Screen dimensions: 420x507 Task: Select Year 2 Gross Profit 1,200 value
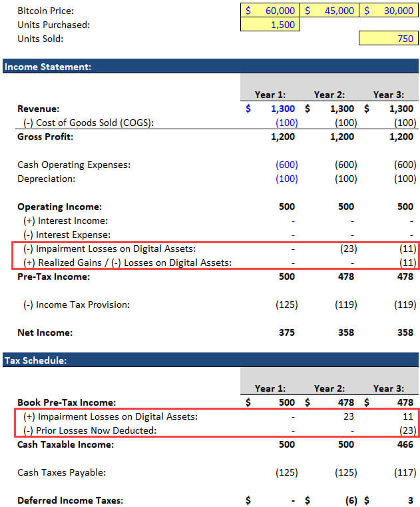click(342, 137)
